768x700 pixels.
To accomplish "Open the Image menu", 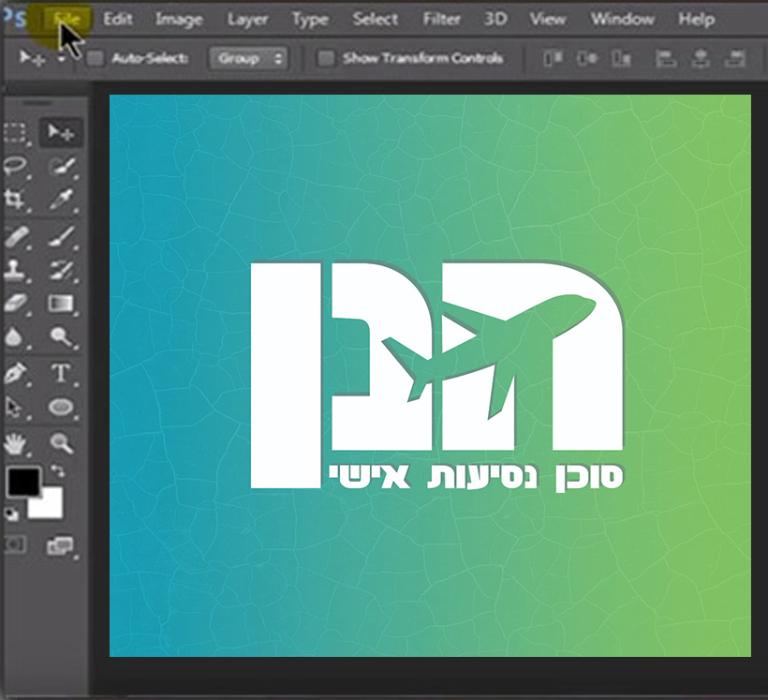I will [x=179, y=20].
